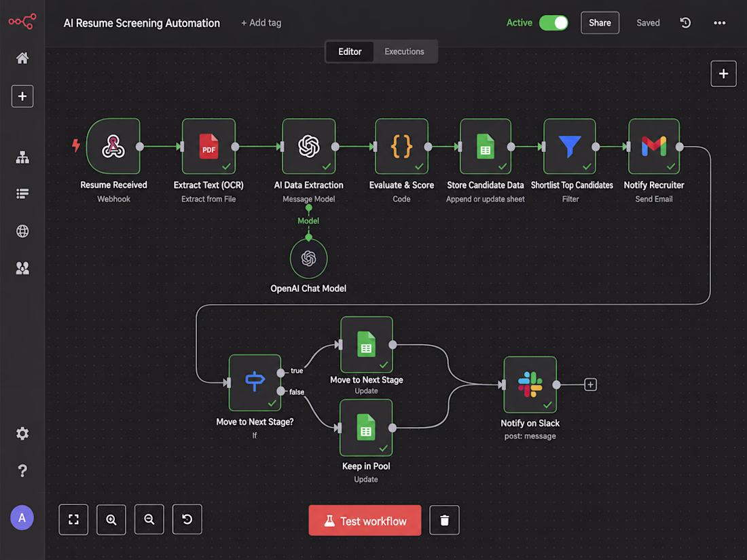Click the Active status label
The width and height of the screenshot is (747, 560).
[520, 23]
